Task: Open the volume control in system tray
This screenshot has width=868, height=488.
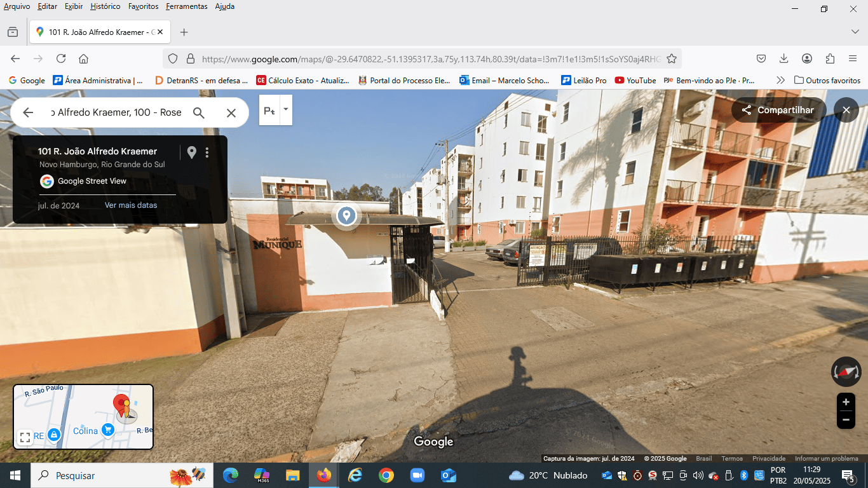Action: [698, 475]
